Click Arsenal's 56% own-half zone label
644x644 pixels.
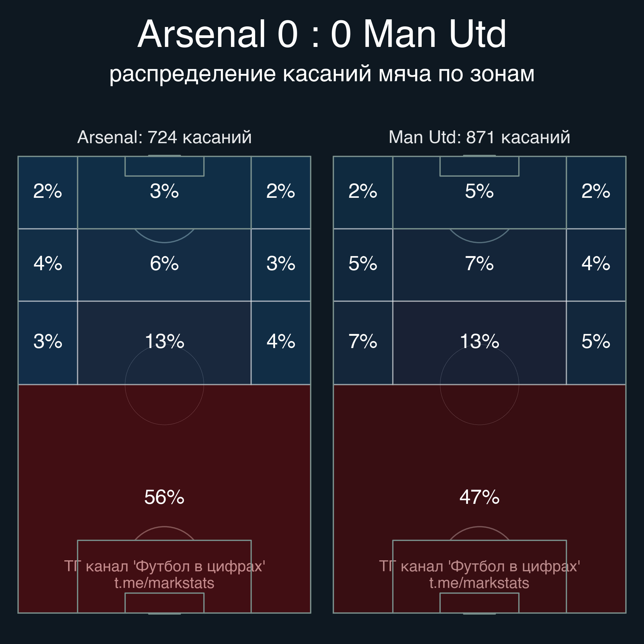(x=164, y=497)
